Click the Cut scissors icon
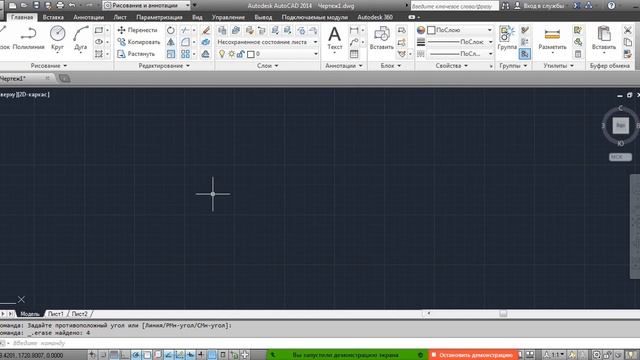The height and width of the screenshot is (360, 640). coord(628,30)
